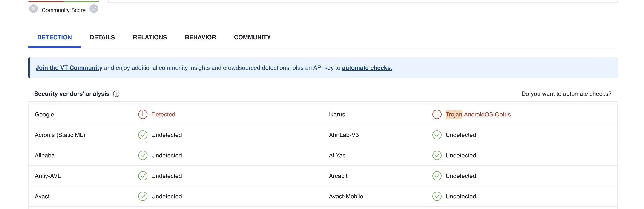Screen dimensions: 644x209
Task: Click Undetected result in Alibaba row
Action: 167,155
